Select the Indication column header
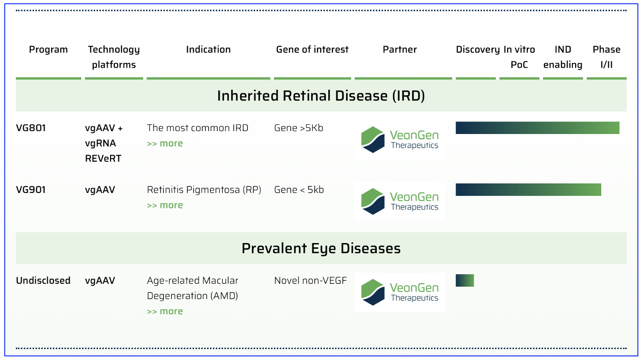Screen dimensions: 644x363 pos(208,49)
